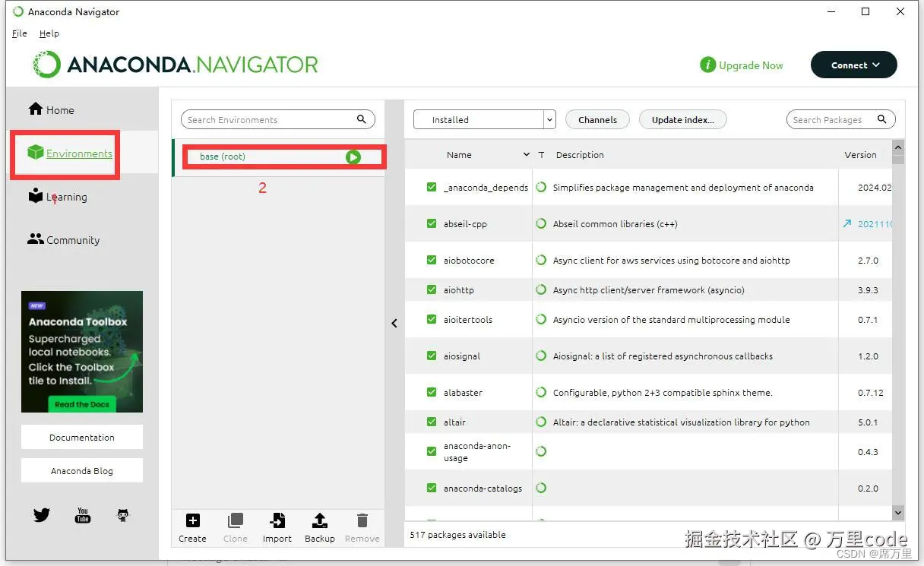The height and width of the screenshot is (566, 924).
Task: Click the Anaconda Toolbox banner
Action: (82, 351)
